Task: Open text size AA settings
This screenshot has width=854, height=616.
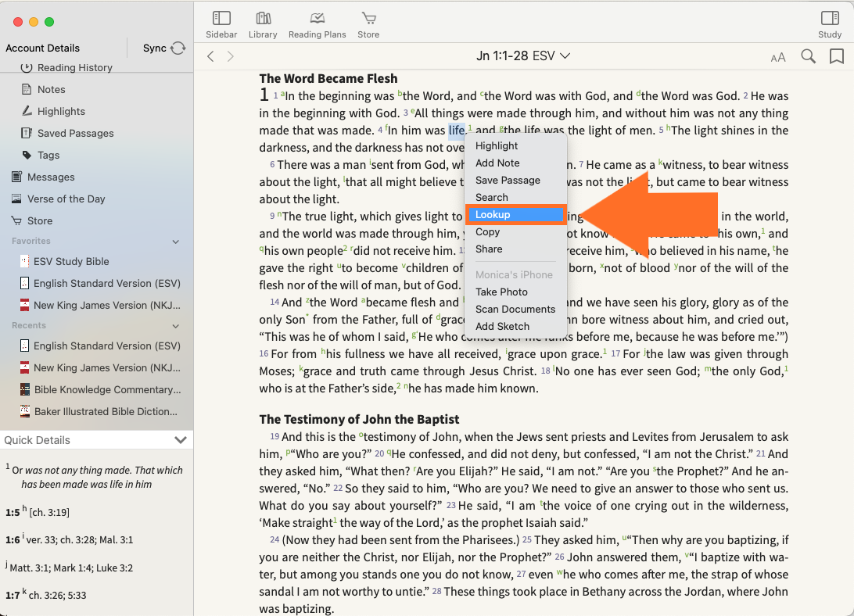Action: [x=778, y=57]
